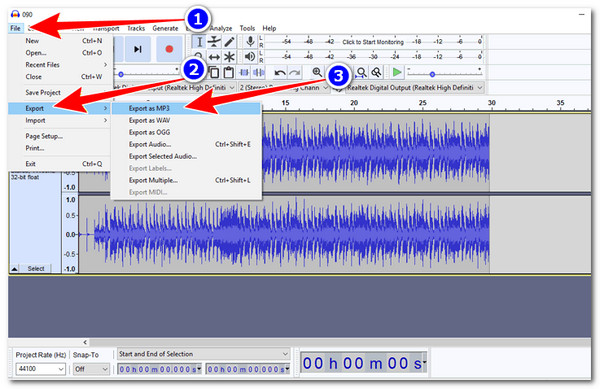Viewport: 600px width, 389px height.
Task: Choose Exit from the File menu
Action: click(x=61, y=164)
